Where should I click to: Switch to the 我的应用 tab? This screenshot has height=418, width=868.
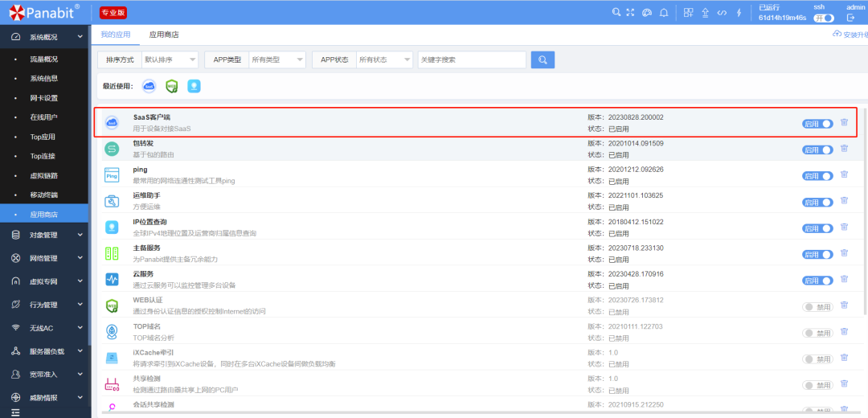(x=116, y=35)
